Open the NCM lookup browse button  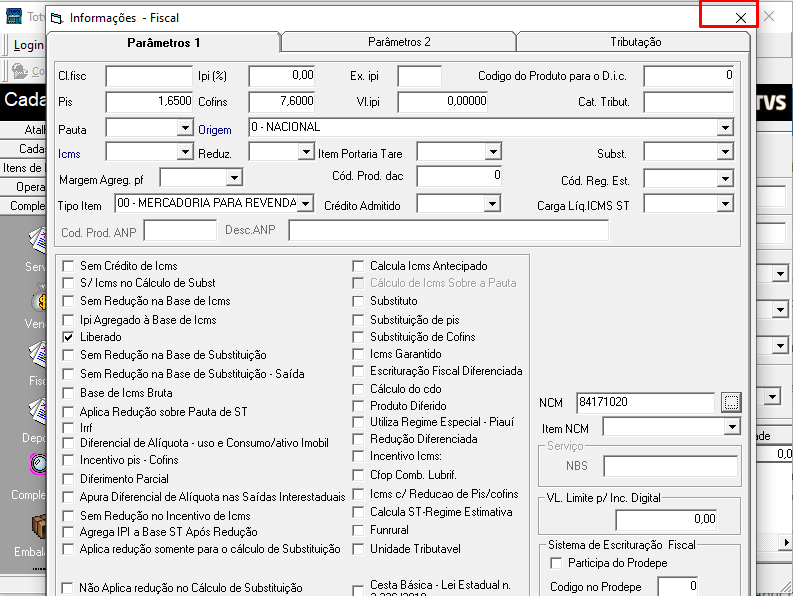coord(731,403)
